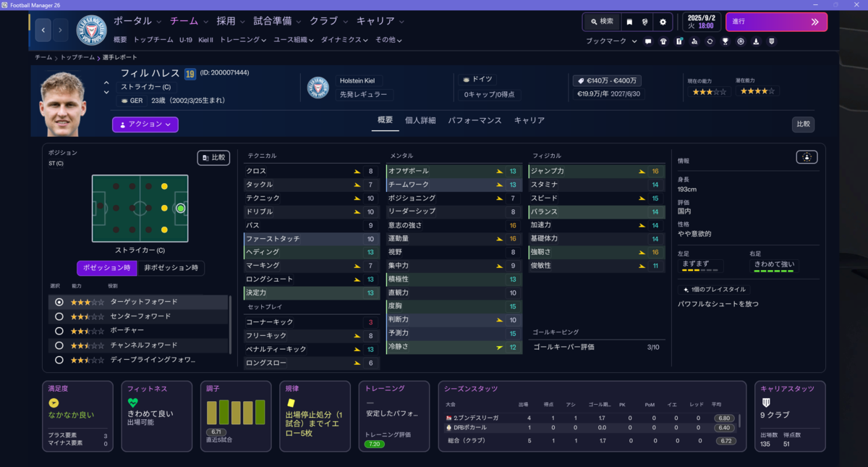Image resolution: width=868 pixels, height=467 pixels.
Task: Expand the ダイナミクス submenu
Action: (344, 40)
